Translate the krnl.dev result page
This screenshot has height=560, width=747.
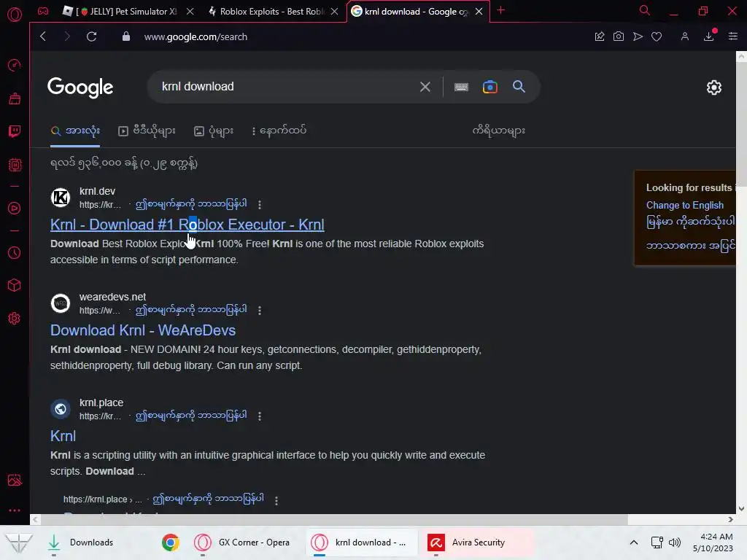(191, 204)
